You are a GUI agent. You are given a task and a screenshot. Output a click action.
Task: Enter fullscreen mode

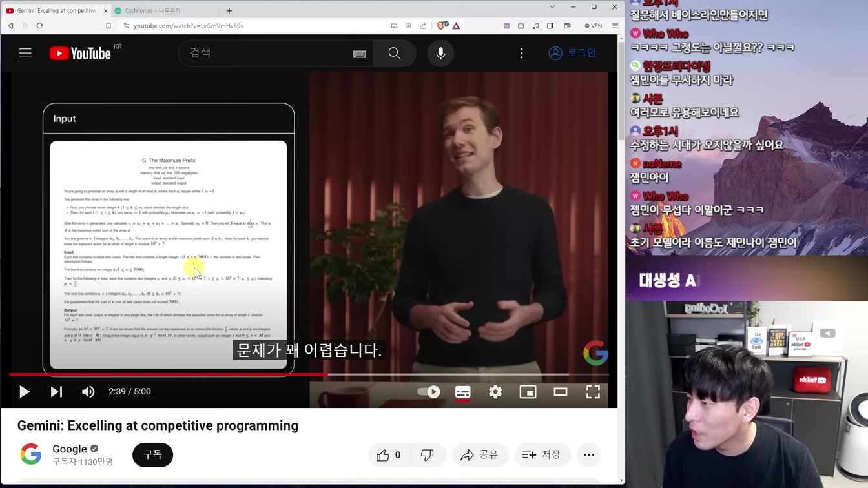pos(593,392)
